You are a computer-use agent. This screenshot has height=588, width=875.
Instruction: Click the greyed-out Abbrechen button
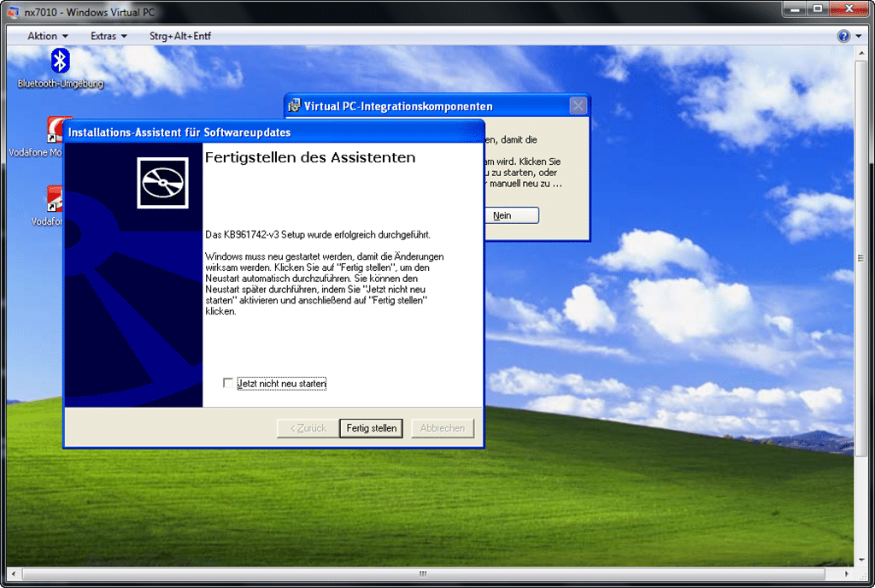442,428
